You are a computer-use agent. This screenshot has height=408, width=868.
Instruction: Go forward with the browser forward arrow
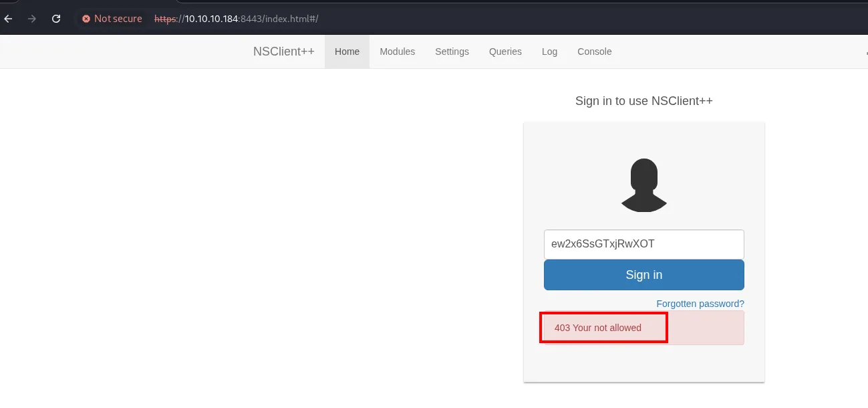point(32,19)
